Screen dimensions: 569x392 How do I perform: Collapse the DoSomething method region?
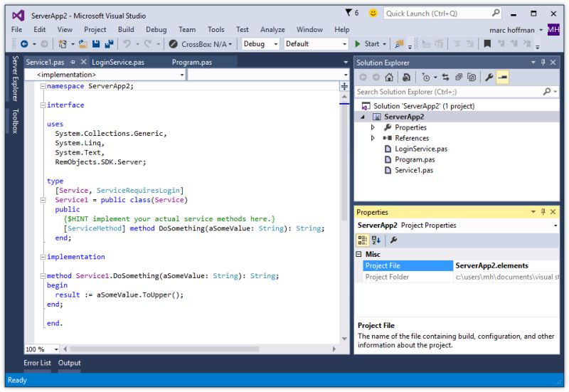click(x=43, y=276)
